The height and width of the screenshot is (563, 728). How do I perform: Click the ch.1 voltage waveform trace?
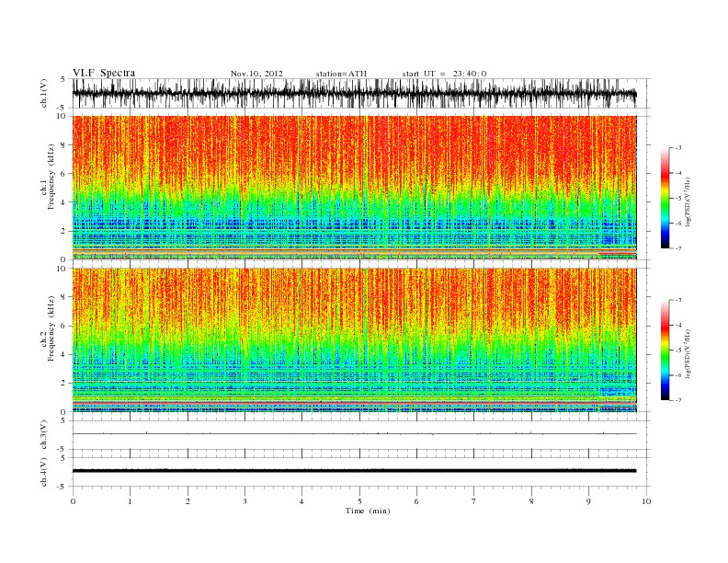[x=354, y=93]
